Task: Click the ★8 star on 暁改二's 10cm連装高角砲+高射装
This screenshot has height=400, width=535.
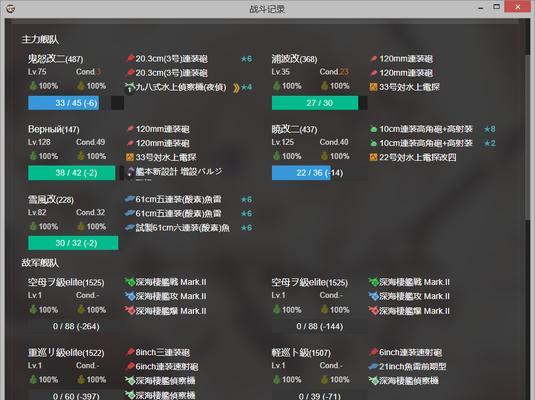Action: coord(490,129)
